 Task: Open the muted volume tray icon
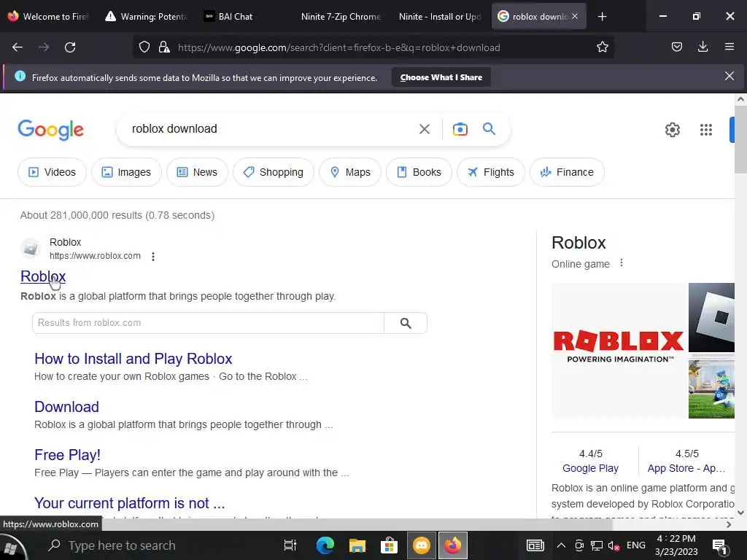point(614,545)
